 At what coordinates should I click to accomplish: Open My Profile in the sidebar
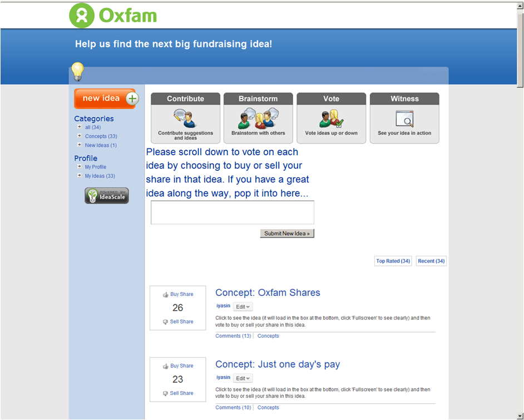(95, 166)
